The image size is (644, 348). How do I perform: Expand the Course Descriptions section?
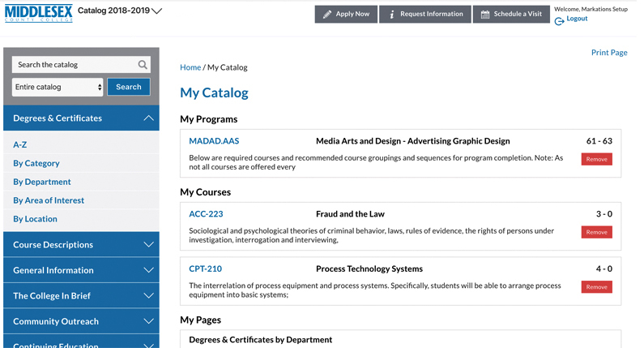pyautogui.click(x=81, y=244)
